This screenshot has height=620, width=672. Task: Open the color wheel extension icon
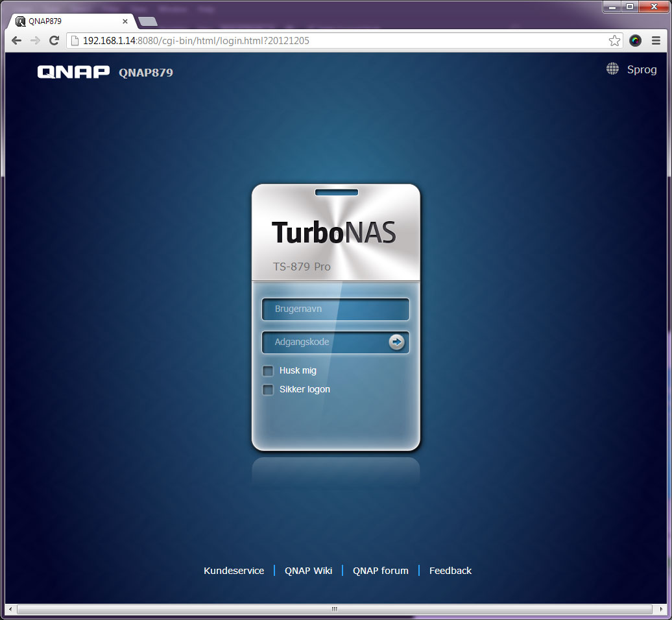pos(635,41)
